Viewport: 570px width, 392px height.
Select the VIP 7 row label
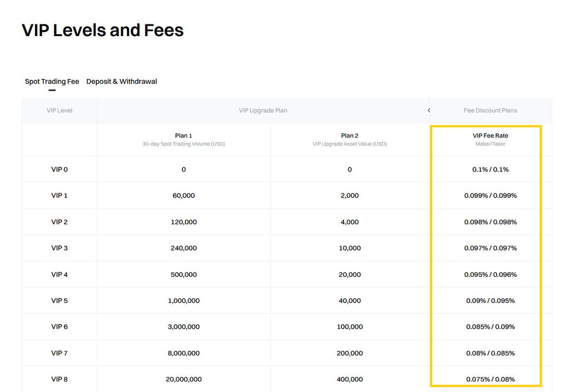(x=59, y=353)
